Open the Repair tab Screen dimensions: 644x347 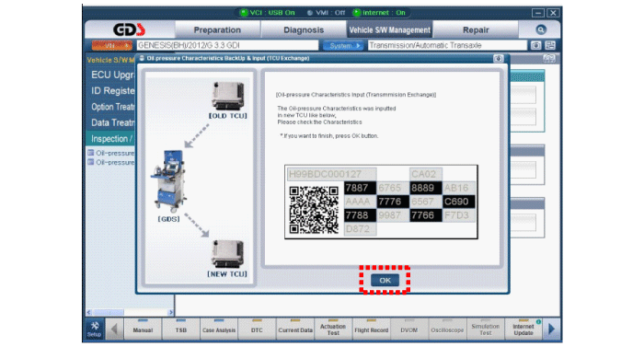(476, 30)
